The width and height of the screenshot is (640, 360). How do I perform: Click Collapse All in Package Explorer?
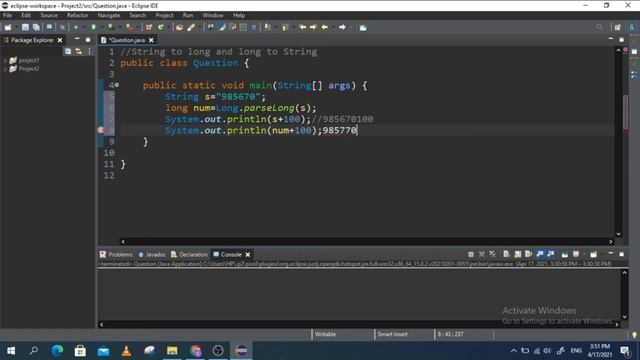[x=68, y=51]
